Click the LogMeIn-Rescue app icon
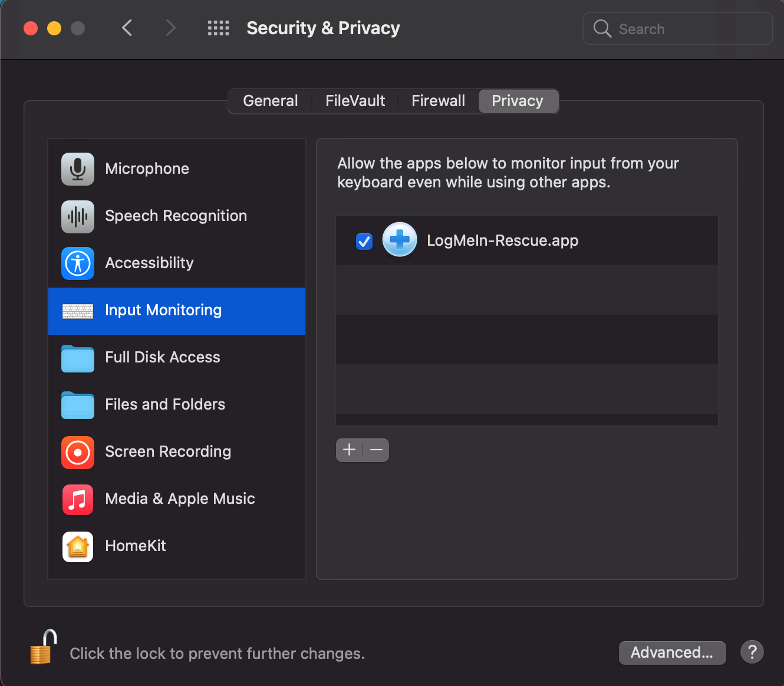 click(x=400, y=240)
